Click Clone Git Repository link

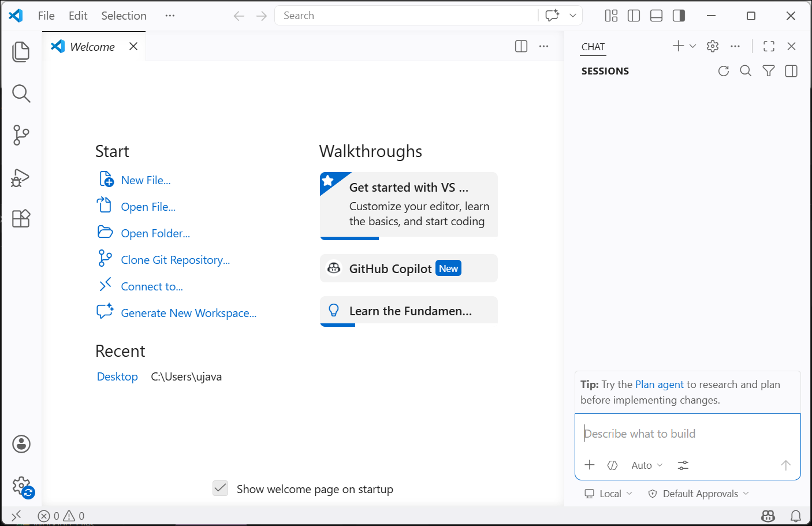(176, 260)
